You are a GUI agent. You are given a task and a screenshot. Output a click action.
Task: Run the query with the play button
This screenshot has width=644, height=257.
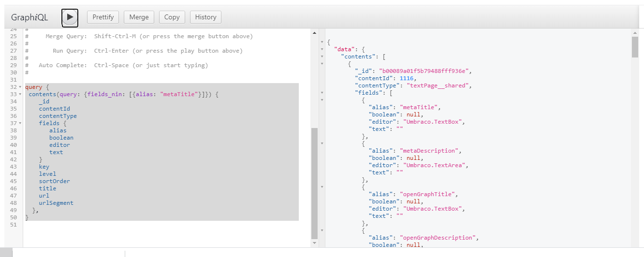click(x=70, y=17)
